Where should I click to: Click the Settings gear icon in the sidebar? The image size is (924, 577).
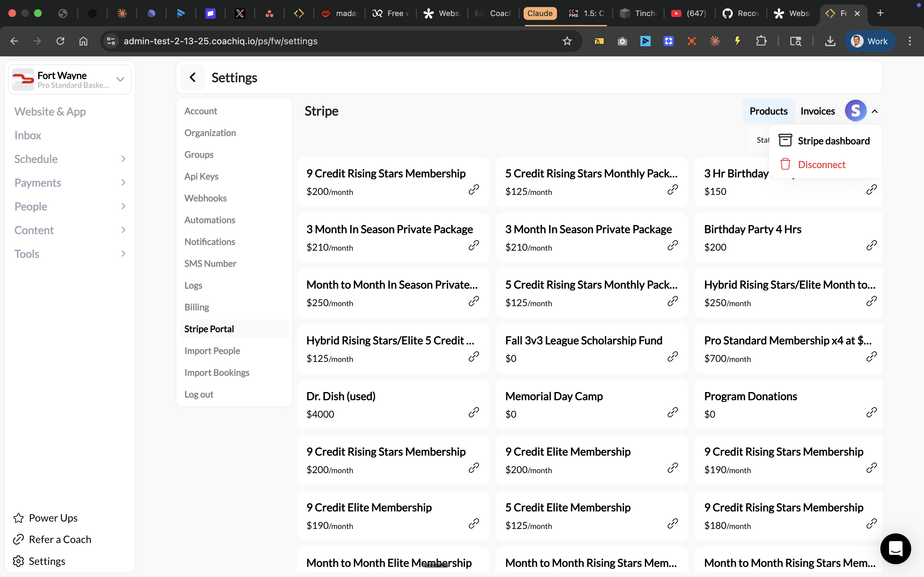coord(18,561)
